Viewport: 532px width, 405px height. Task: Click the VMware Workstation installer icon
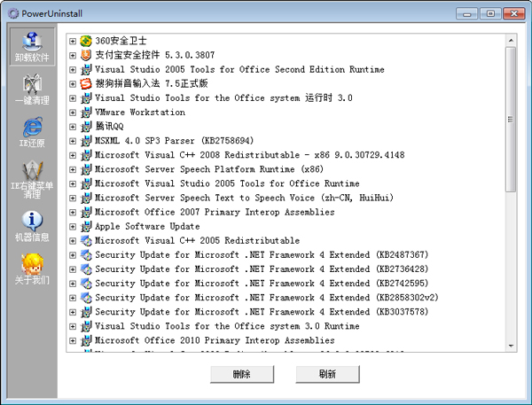tap(86, 113)
